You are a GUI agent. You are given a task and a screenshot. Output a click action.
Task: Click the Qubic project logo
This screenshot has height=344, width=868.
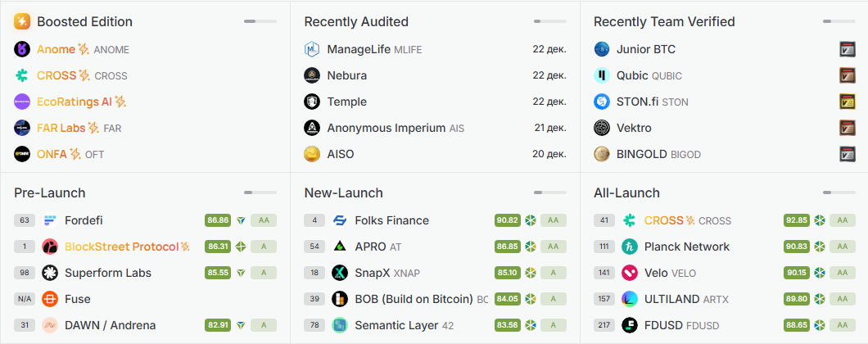pyautogui.click(x=602, y=75)
